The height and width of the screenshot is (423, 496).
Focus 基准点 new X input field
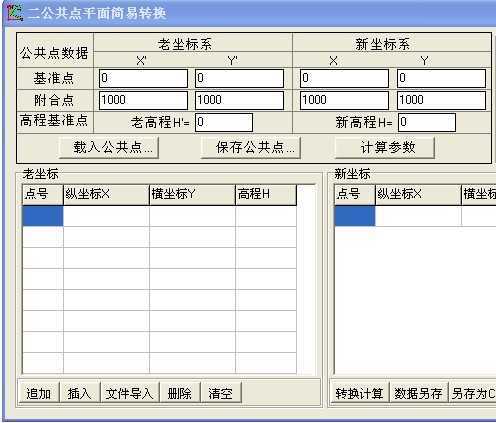tap(344, 78)
